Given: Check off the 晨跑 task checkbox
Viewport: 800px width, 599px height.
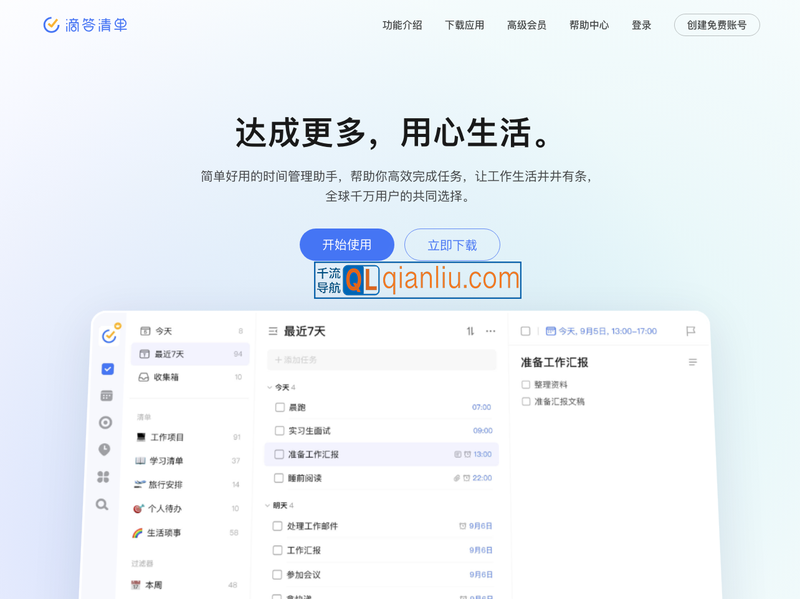Looking at the screenshot, I should point(278,407).
